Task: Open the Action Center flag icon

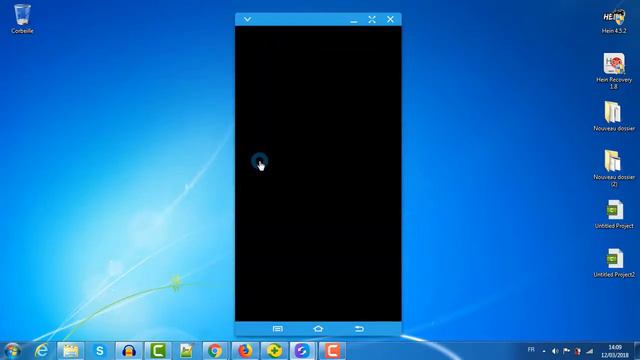Action: pos(567,351)
